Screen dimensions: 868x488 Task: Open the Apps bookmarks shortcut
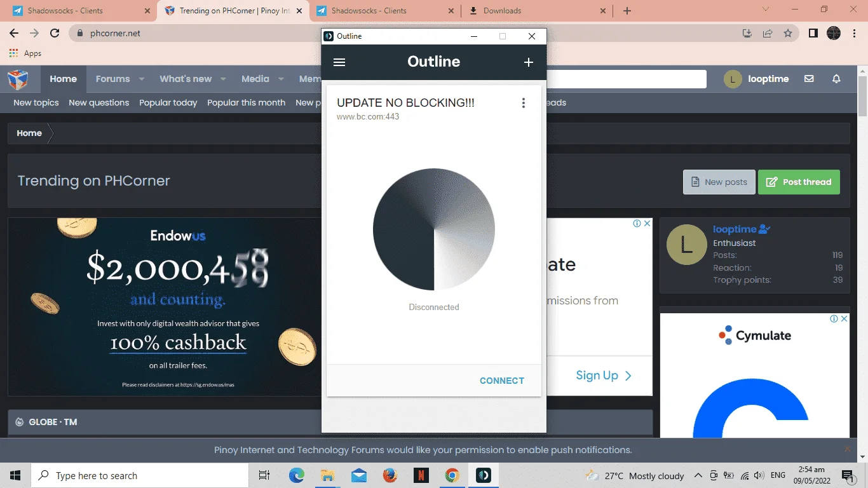(25, 53)
